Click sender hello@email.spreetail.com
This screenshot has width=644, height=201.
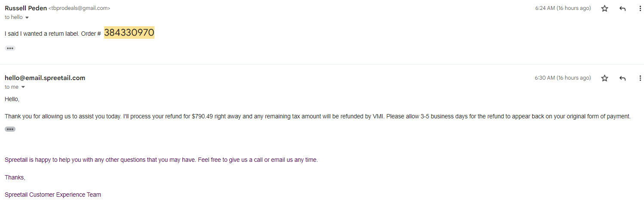(45, 78)
